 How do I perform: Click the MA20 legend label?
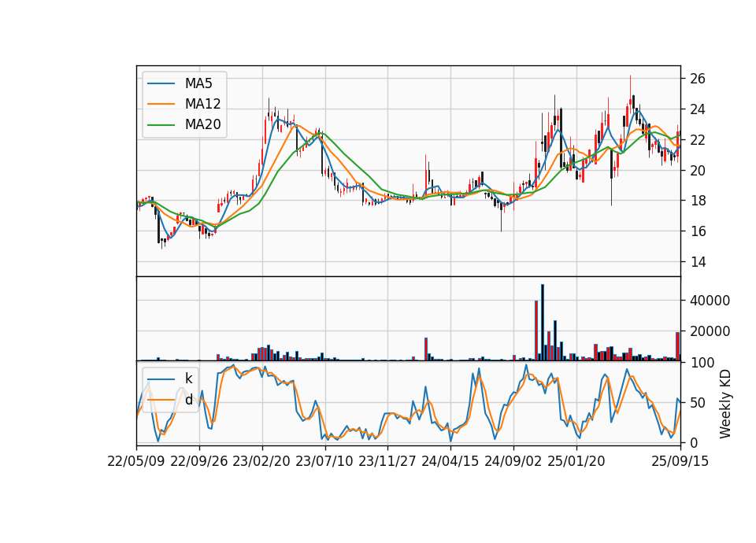(x=202, y=124)
